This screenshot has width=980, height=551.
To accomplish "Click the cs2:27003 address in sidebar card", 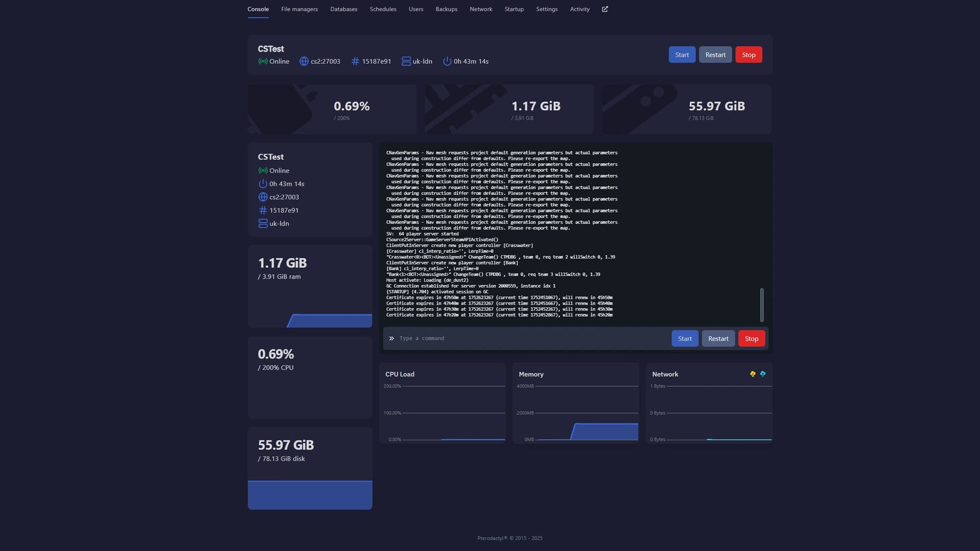I will [x=284, y=197].
